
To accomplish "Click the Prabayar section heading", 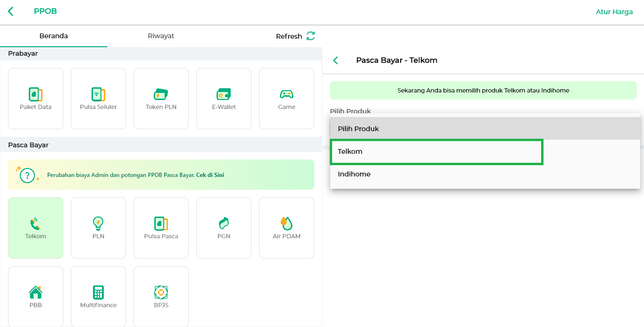I will (23, 54).
